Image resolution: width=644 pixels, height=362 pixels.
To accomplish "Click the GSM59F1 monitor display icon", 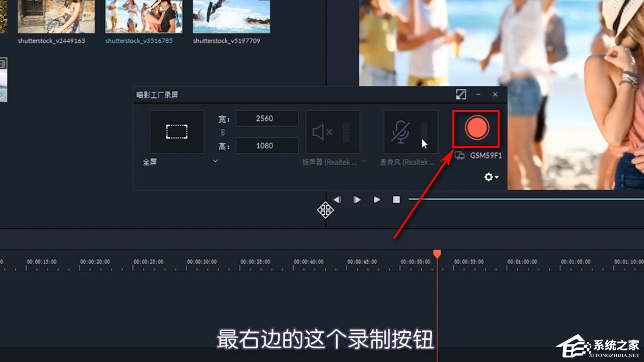I will pyautogui.click(x=459, y=155).
